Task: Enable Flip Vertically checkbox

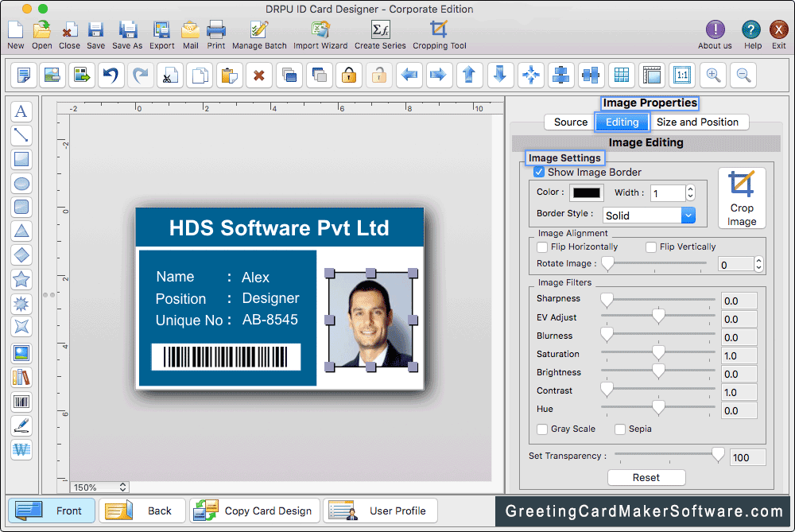Action: tap(651, 247)
